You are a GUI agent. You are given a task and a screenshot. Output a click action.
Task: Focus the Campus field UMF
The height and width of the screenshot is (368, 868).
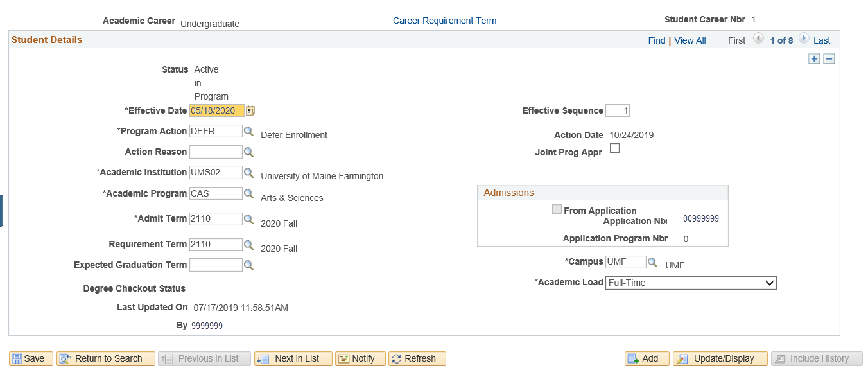(626, 262)
